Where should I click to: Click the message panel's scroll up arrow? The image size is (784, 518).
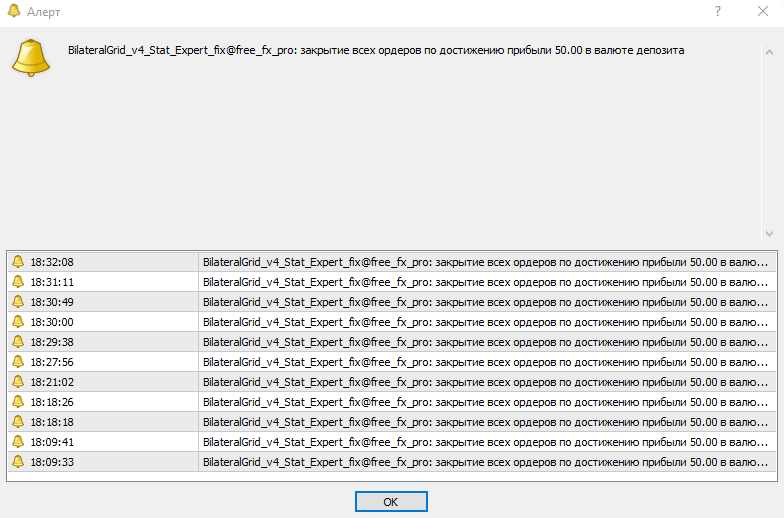point(770,52)
